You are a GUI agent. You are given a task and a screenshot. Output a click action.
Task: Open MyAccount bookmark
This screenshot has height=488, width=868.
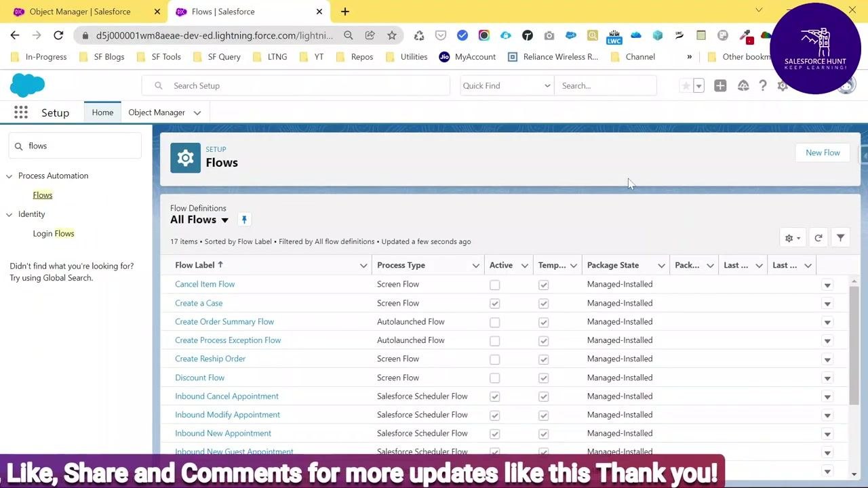click(x=468, y=57)
